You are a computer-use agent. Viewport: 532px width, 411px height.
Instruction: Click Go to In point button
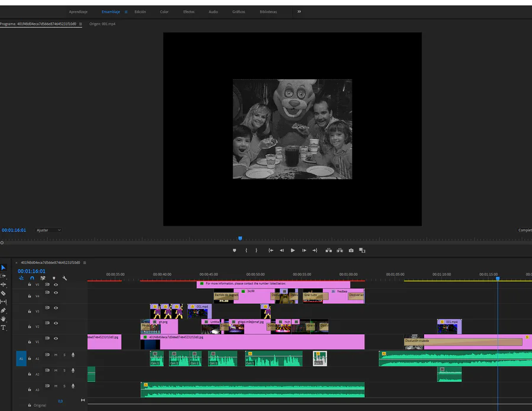coord(271,250)
